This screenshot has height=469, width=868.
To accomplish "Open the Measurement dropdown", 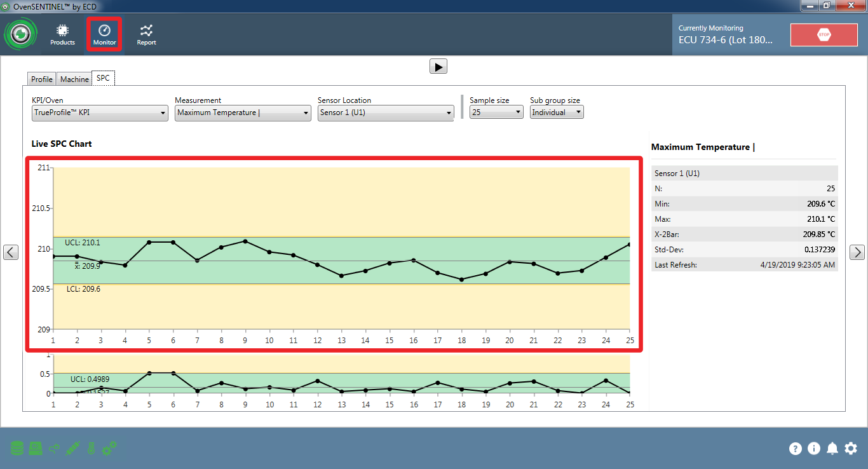I will click(x=243, y=112).
